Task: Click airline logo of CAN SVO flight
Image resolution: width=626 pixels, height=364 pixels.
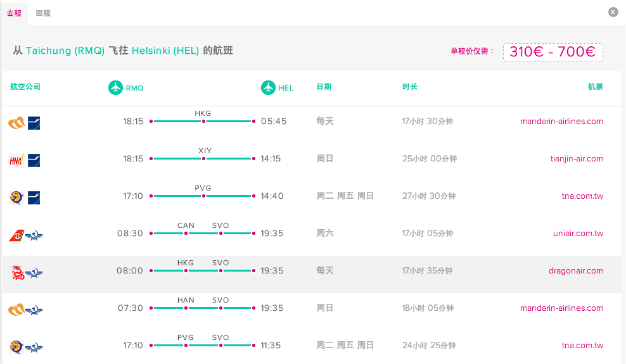Action: point(16,234)
